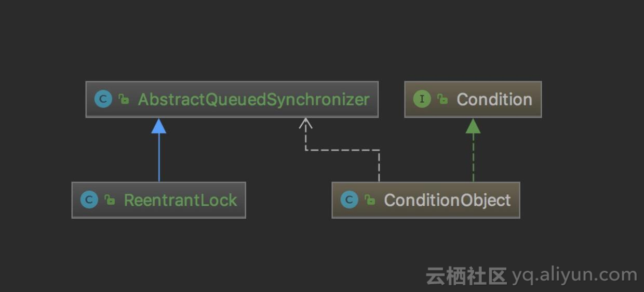The image size is (644, 292).
Task: Click the lock icon beside Condition label
Action: click(x=442, y=99)
